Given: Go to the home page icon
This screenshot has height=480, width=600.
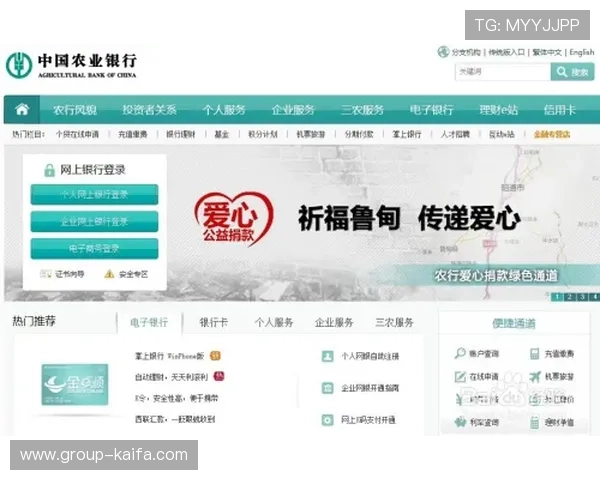Looking at the screenshot, I should point(22,109).
